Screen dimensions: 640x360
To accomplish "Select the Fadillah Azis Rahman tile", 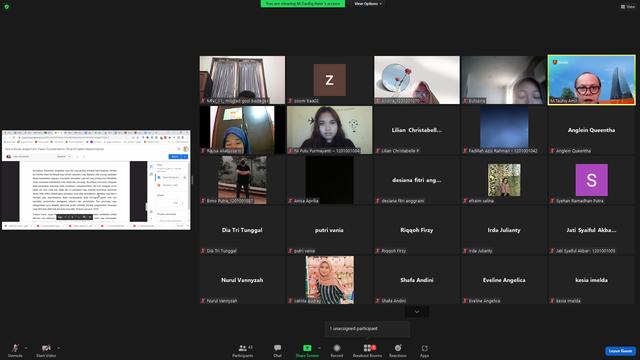I will 504,130.
